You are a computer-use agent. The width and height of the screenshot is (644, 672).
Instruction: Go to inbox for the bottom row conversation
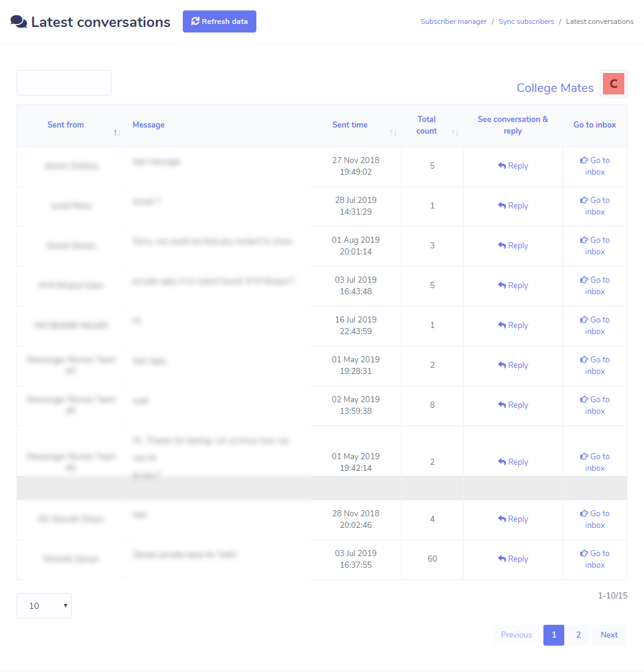click(594, 559)
